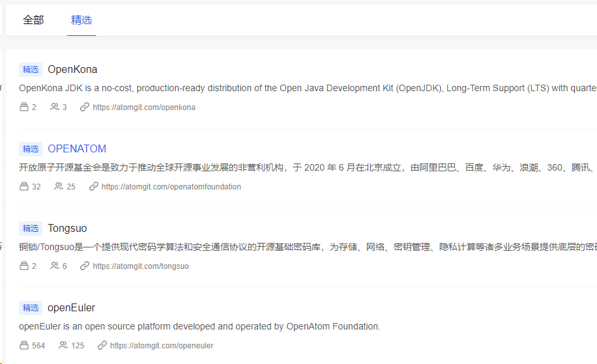Click the 铜锁/Tongsuo description text
This screenshot has width=597, height=364.
coord(308,247)
